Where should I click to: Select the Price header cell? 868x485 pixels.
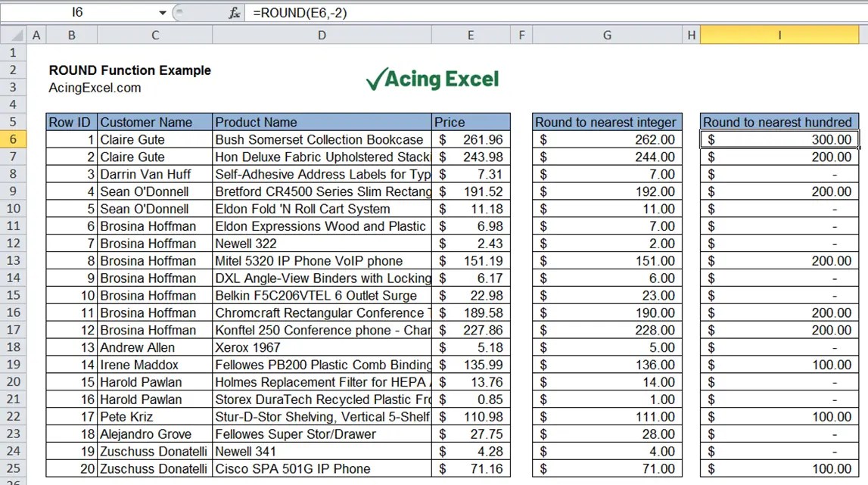point(471,122)
